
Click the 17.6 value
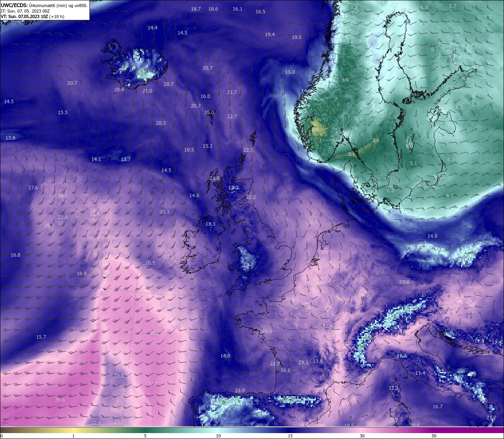(x=33, y=188)
